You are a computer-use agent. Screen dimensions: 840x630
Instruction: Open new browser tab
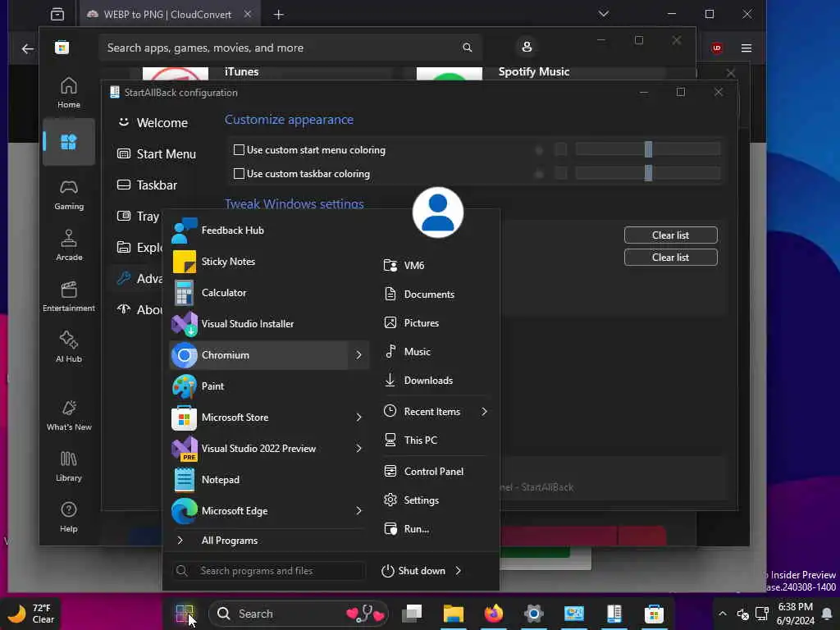279,15
